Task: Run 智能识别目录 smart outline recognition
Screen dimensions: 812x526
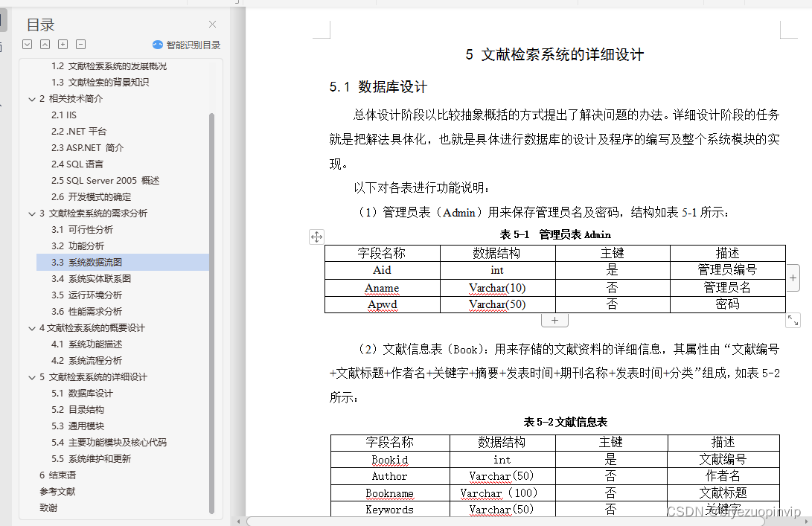Action: (x=186, y=45)
